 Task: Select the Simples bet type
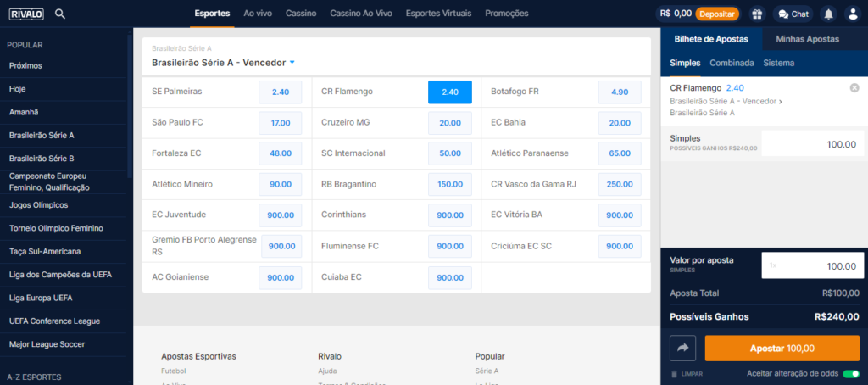click(x=685, y=63)
